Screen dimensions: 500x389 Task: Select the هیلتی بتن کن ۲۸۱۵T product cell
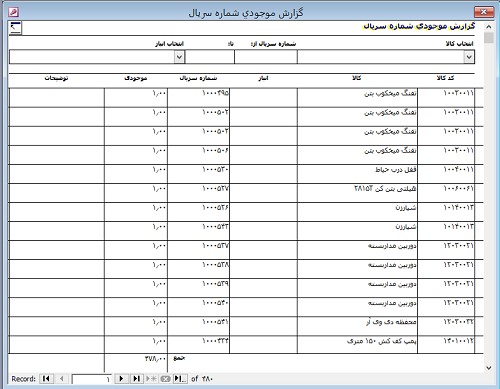click(357, 193)
